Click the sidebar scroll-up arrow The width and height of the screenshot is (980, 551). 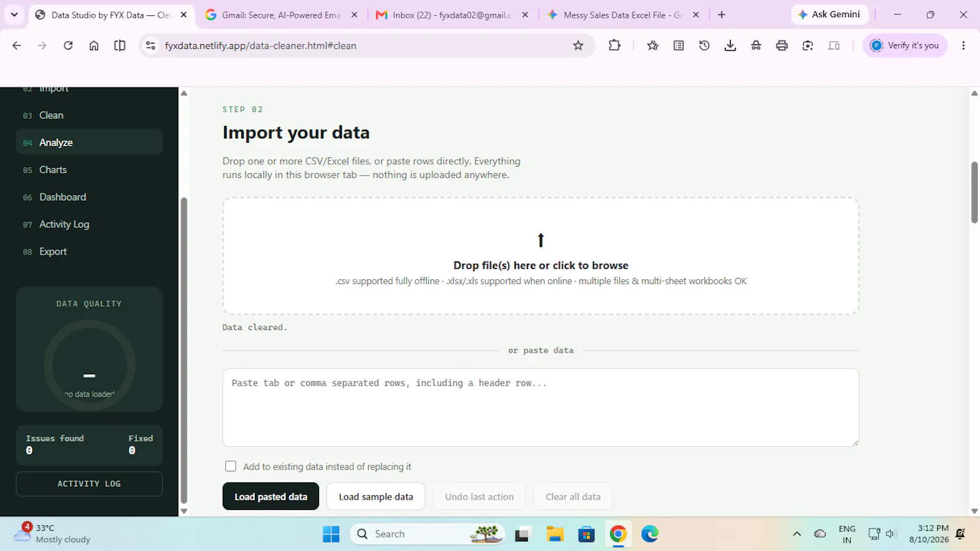184,94
